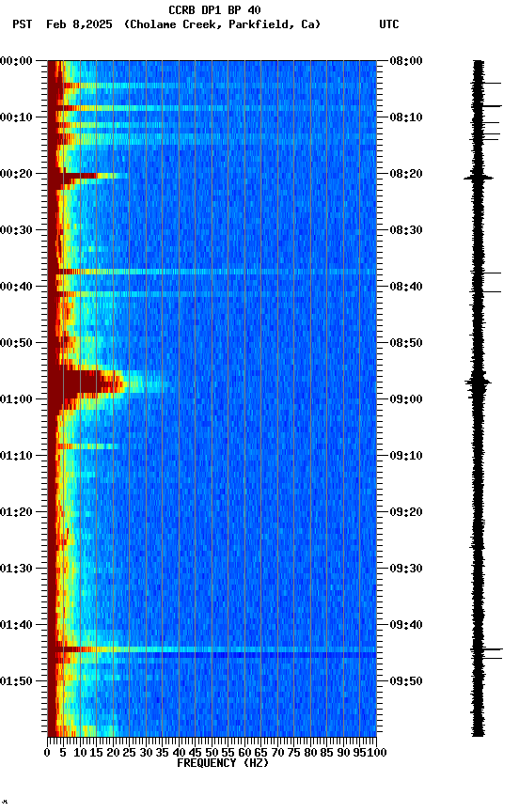This screenshot has height=812, width=519.
Task: Click the 25 Hz frequency tick label
Action: click(x=129, y=753)
